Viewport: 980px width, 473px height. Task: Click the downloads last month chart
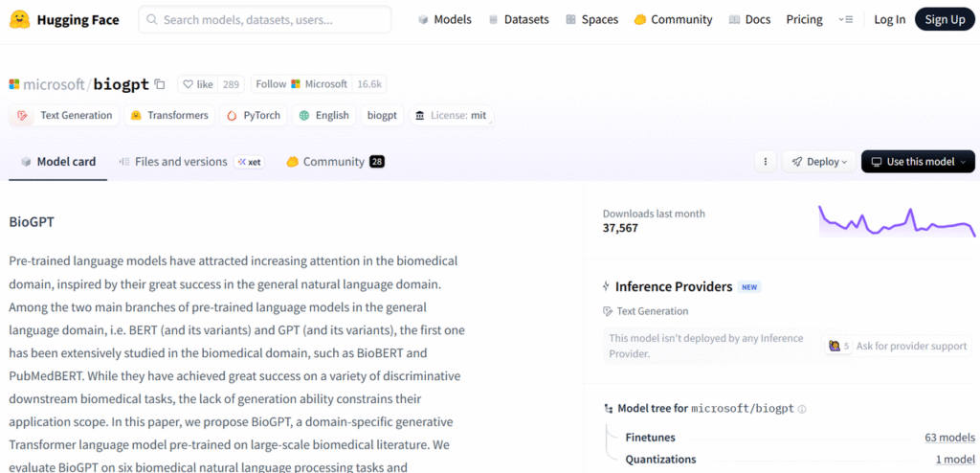(x=897, y=221)
